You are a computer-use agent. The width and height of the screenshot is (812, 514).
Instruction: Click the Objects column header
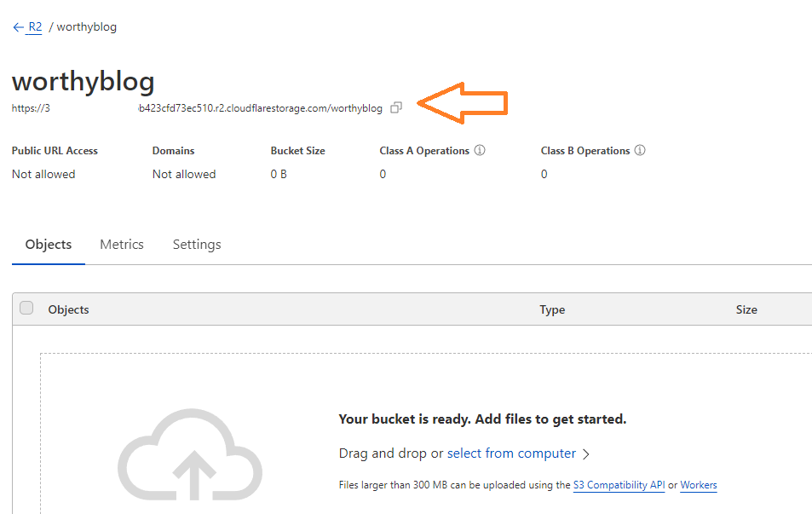click(x=68, y=310)
